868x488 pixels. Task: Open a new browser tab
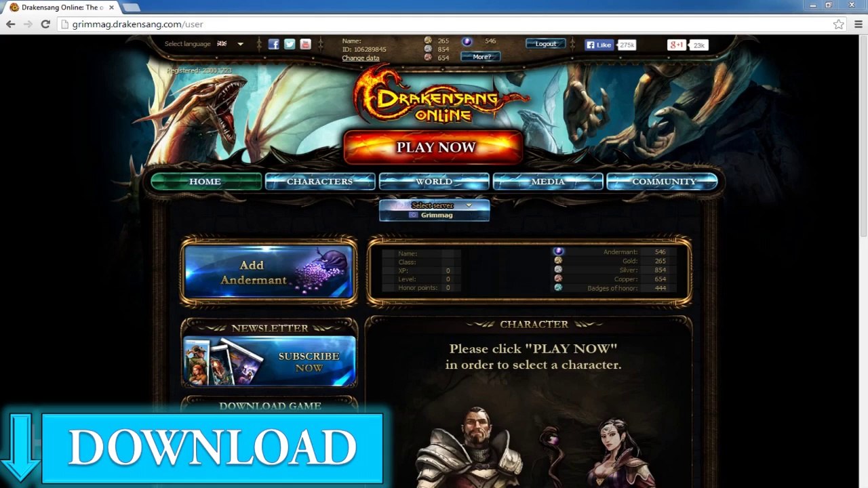tap(131, 7)
